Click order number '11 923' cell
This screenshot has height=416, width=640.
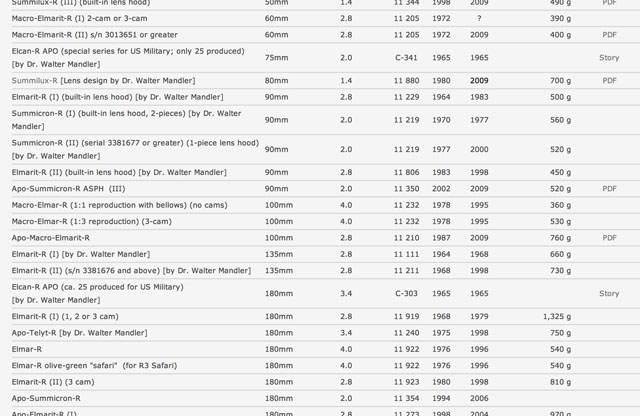pos(406,382)
